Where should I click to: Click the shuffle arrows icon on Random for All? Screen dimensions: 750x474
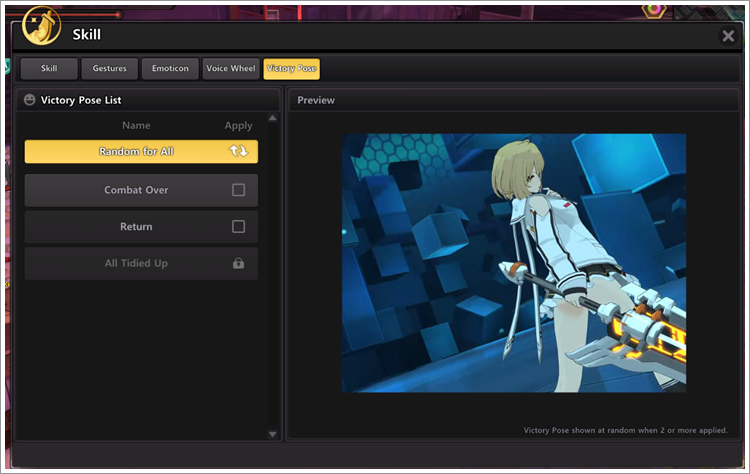(x=238, y=151)
